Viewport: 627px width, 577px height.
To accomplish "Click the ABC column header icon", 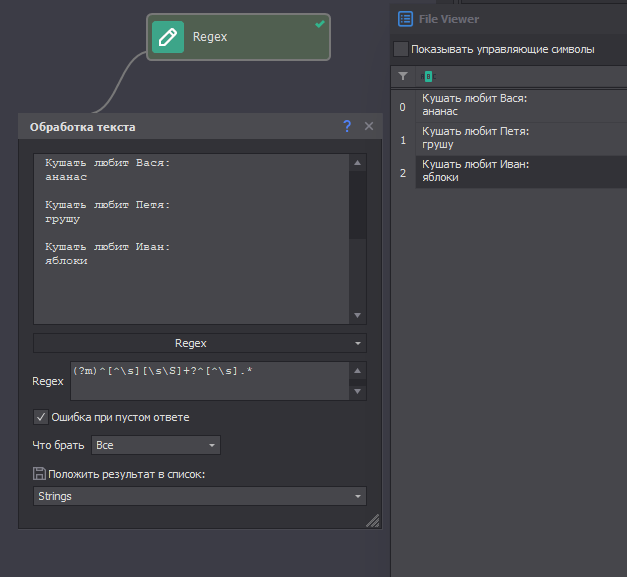I will (429, 76).
